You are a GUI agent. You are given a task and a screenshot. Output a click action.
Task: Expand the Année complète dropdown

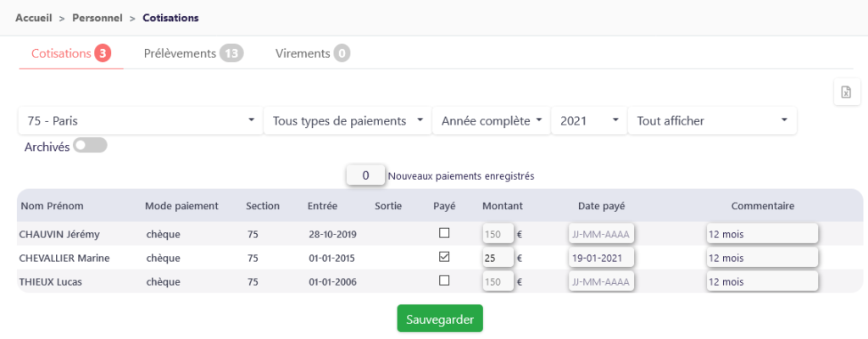(491, 120)
